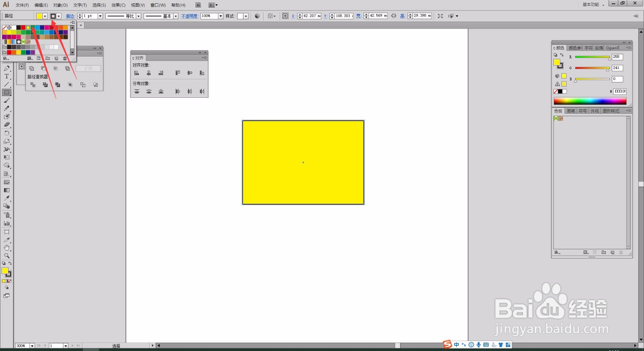Screen dimensions: 644x351
Task: Delete swatch with trash icon in swatches popup
Action: 65,59
